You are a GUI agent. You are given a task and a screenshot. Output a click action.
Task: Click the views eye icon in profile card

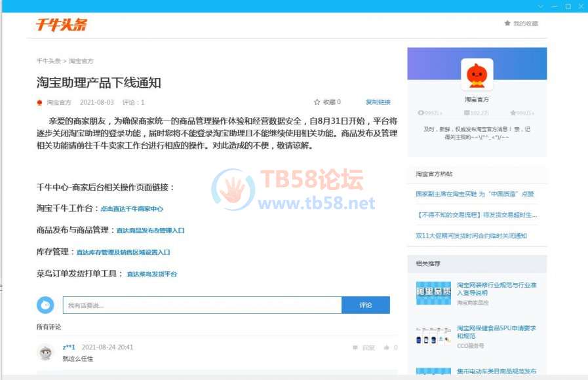coord(421,113)
